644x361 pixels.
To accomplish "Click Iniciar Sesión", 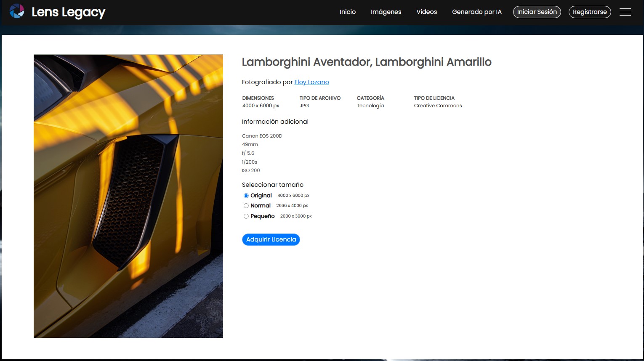I will pyautogui.click(x=537, y=12).
